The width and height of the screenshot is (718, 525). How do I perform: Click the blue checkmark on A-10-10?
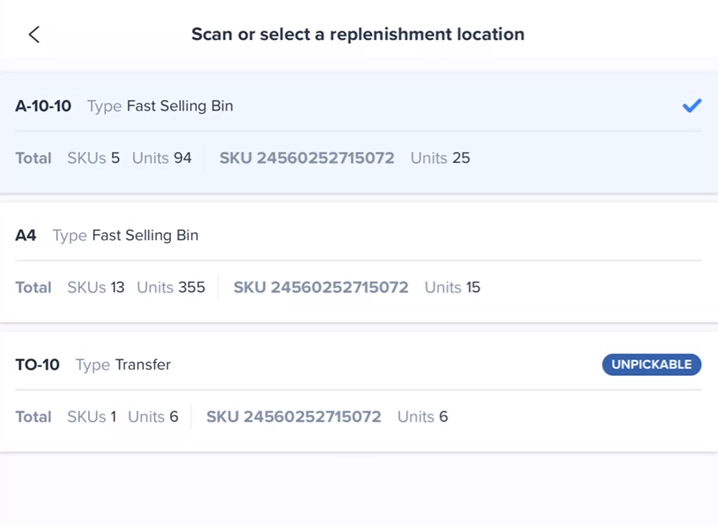[x=691, y=106]
